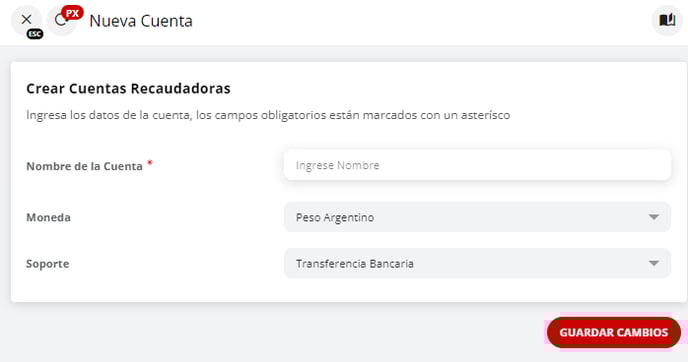Close the Nueva Cuenta panel with X icon
This screenshot has height=362, width=688.
click(26, 19)
